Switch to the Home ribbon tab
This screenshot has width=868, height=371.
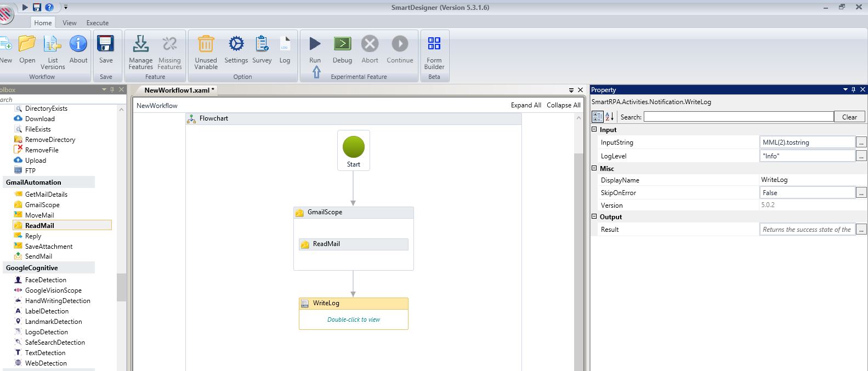(x=43, y=22)
